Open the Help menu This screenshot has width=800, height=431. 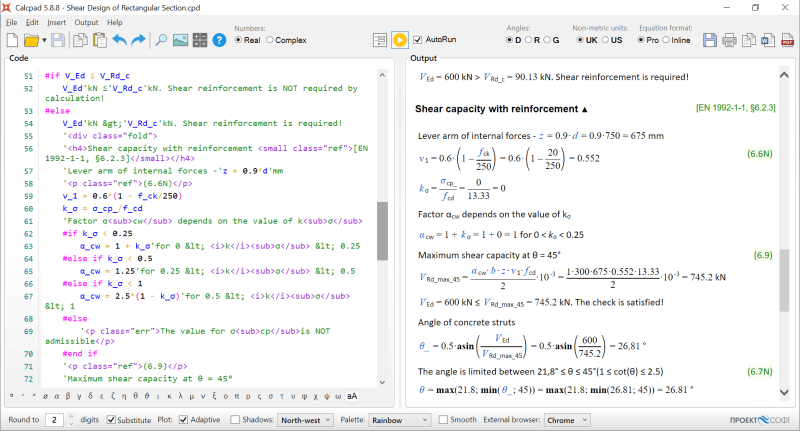click(115, 22)
